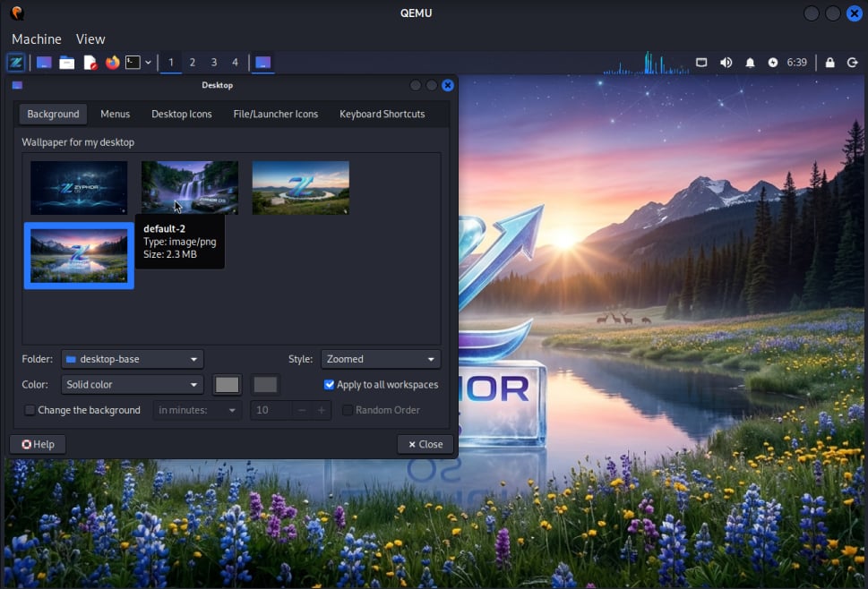
Task: Open the Solid color dropdown
Action: click(x=133, y=385)
